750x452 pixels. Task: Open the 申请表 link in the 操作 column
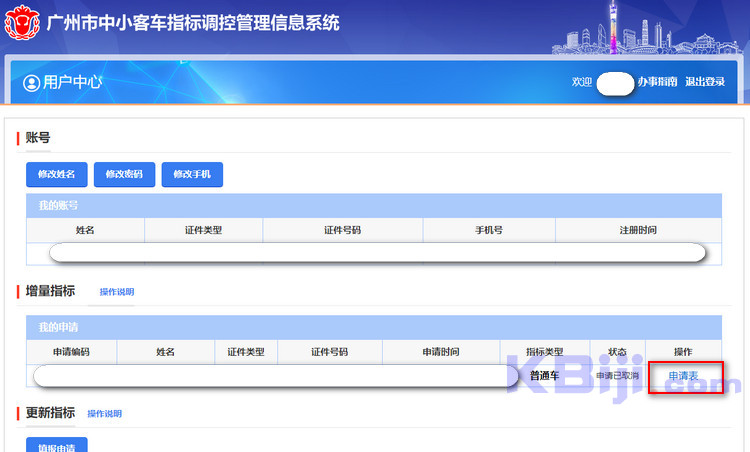pos(684,376)
